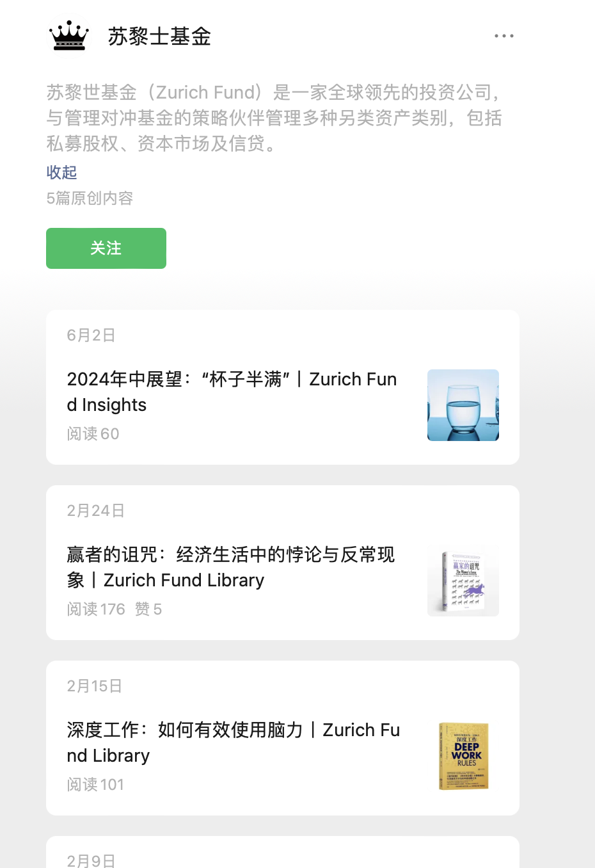This screenshot has height=868, width=595.
Task: Collapse the description with 收起
Action: tap(61, 172)
